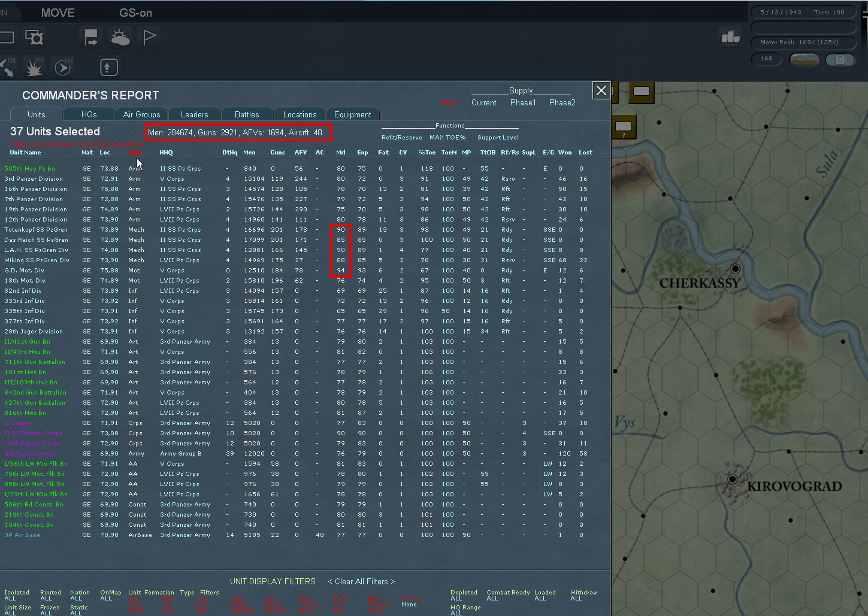
Task: Select the unit counter marked with a question mark
Action: pyautogui.click(x=624, y=127)
